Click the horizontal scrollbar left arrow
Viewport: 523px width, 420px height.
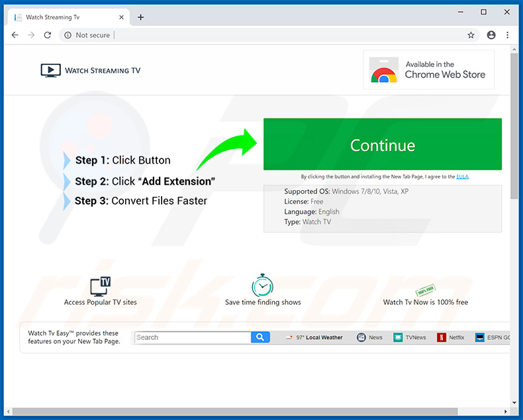(x=9, y=411)
